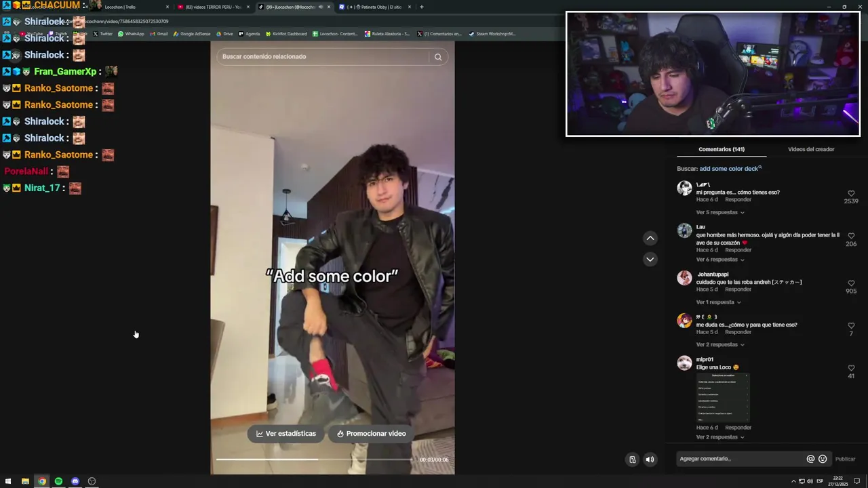Focus the 'Buscar contenido relacionado' search field

(x=323, y=57)
